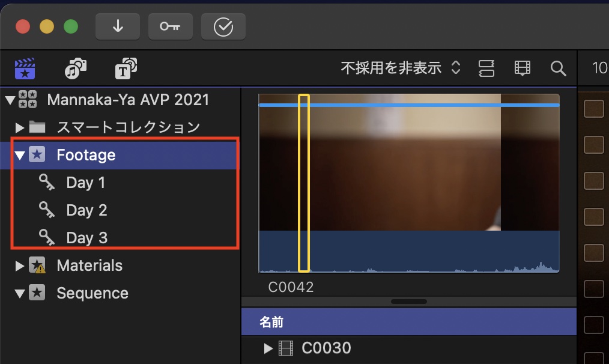Screen dimensions: 609x364
Task: Open the 不採用を非表示 filter popup
Action: pos(401,68)
